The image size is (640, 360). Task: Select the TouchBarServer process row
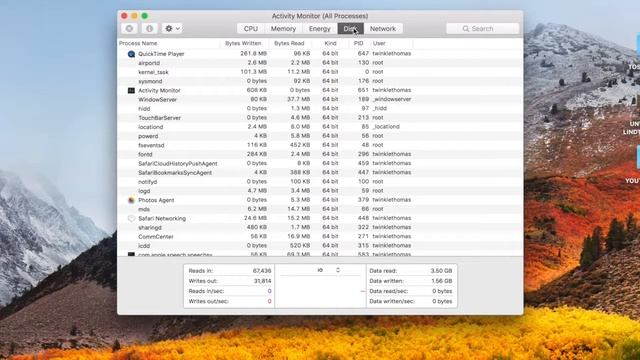point(320,118)
